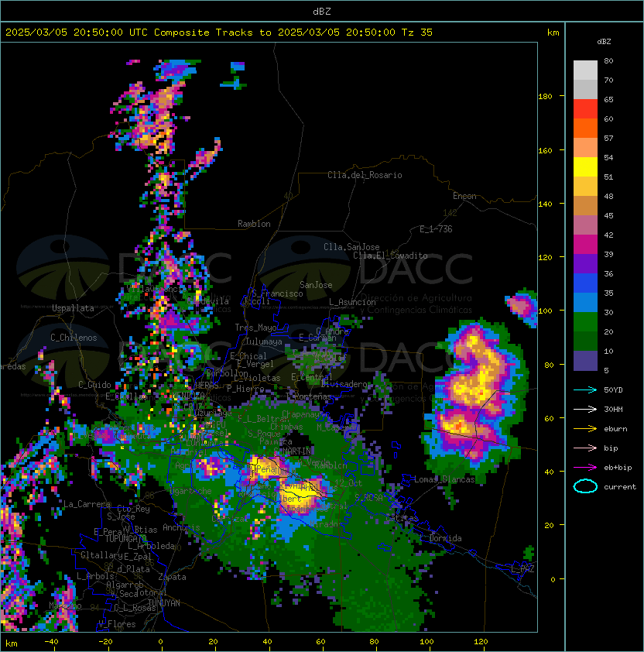Click the Ramblon label below Clla.del_Rosario
644x652 pixels.
tap(254, 224)
